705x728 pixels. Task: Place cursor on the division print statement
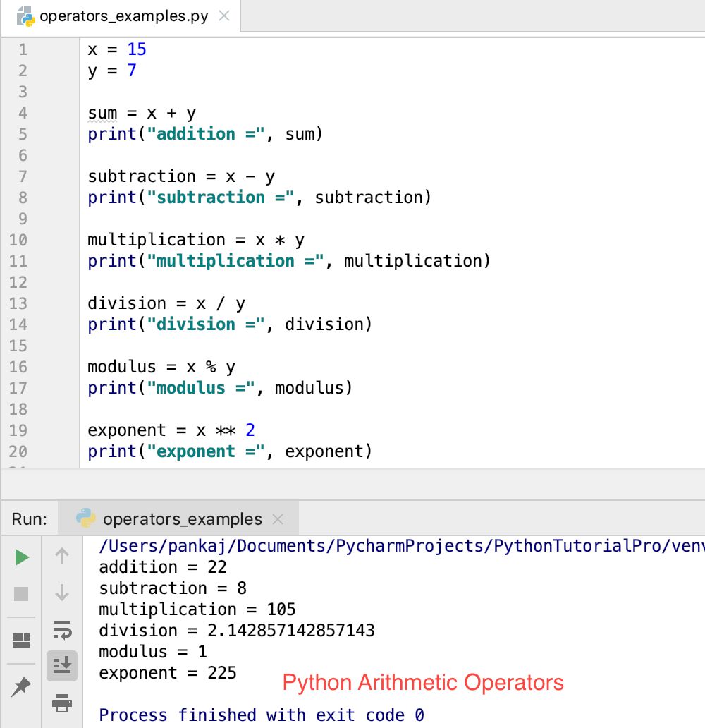pos(226,324)
